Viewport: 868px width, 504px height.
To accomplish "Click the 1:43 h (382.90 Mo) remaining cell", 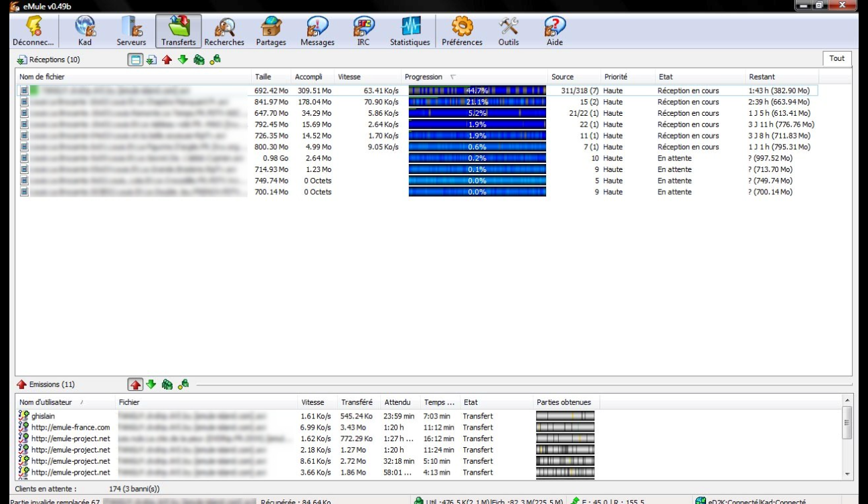I will pos(779,90).
